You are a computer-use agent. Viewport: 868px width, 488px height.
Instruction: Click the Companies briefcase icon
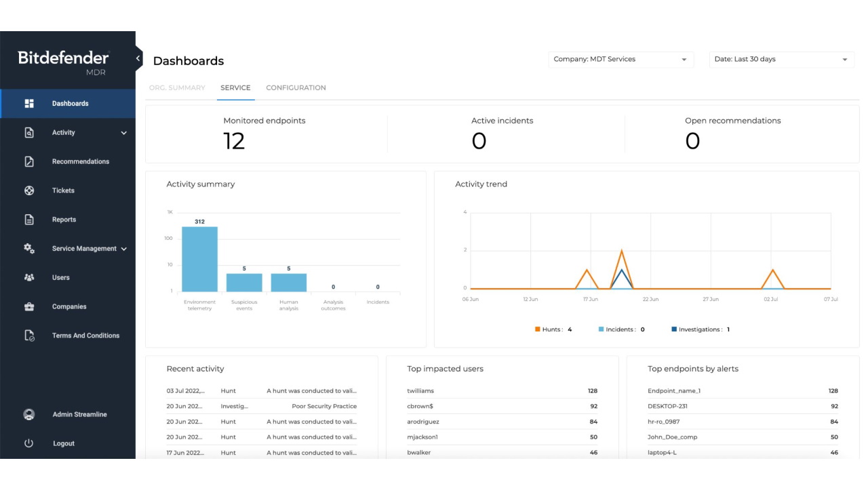tap(29, 307)
